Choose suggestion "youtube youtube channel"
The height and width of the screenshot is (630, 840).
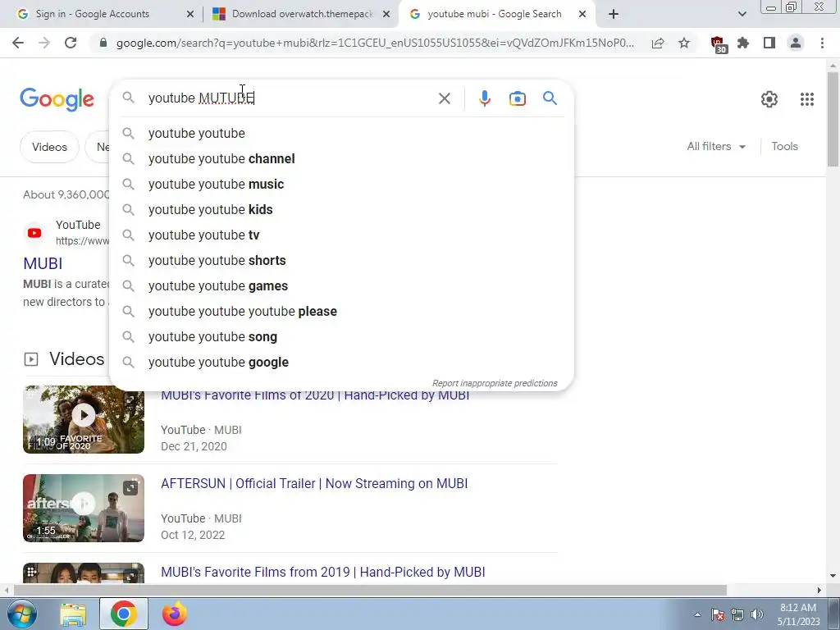[341, 158]
